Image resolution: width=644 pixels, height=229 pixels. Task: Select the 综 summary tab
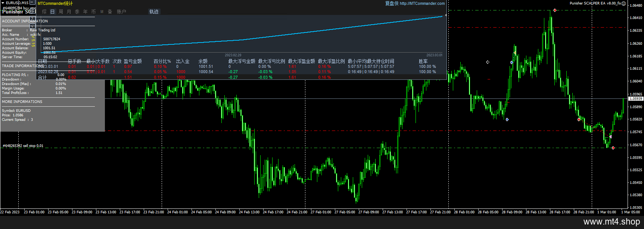pos(44,12)
